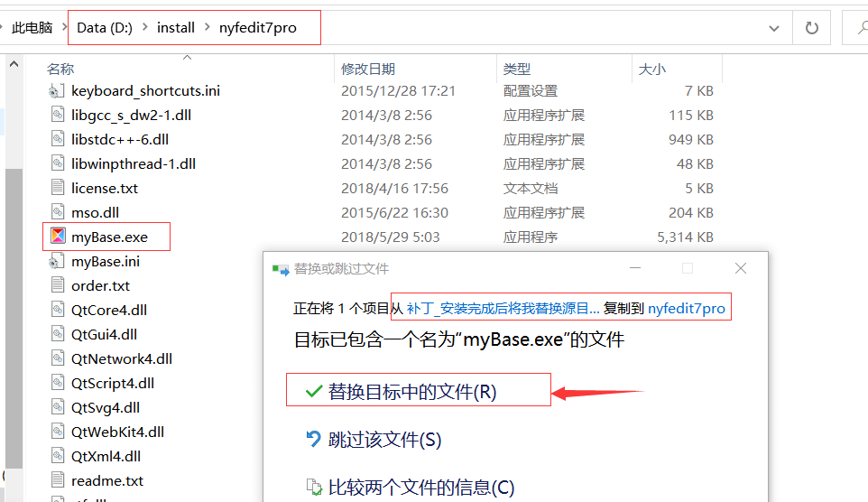Image resolution: width=868 pixels, height=502 pixels.
Task: Click type 文本文档 for license.txt
Action: (531, 189)
